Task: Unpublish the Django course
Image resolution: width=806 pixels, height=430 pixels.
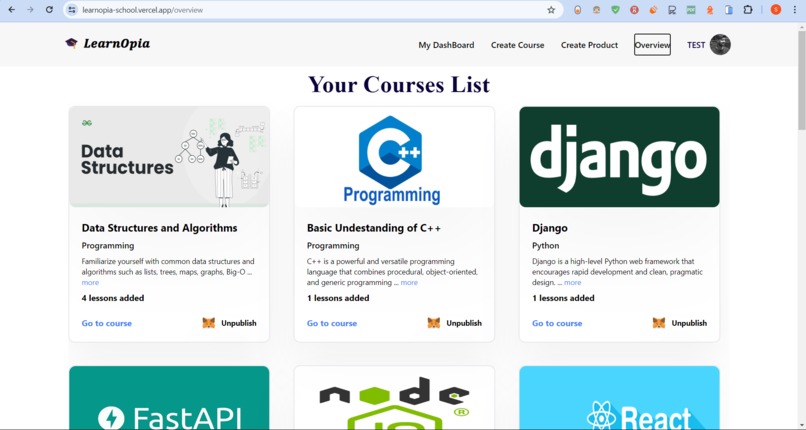Action: (x=689, y=323)
